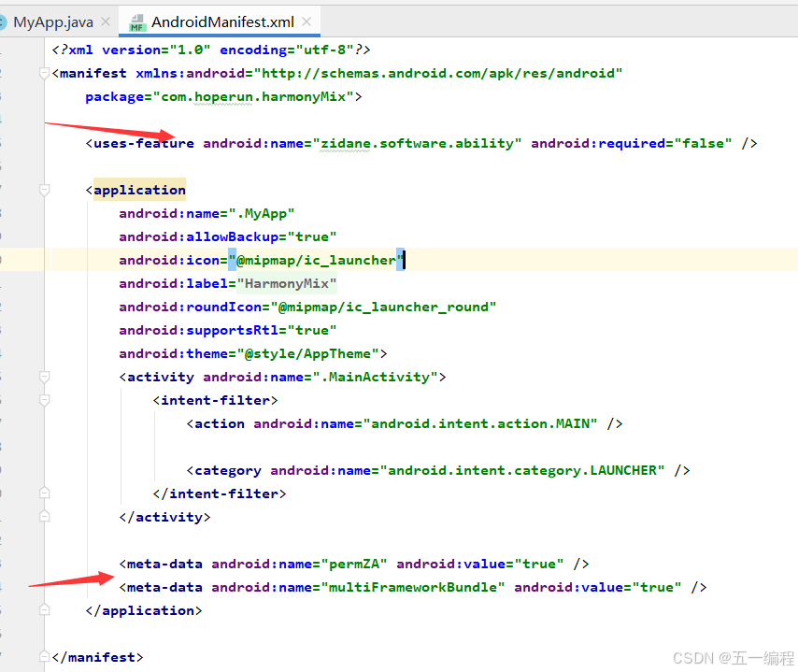Click the closing </application> tag
This screenshot has height=672, width=798.
point(144,610)
